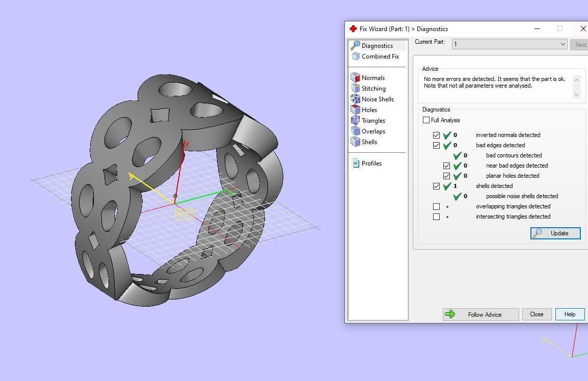Click the Stitching icon

pos(355,88)
